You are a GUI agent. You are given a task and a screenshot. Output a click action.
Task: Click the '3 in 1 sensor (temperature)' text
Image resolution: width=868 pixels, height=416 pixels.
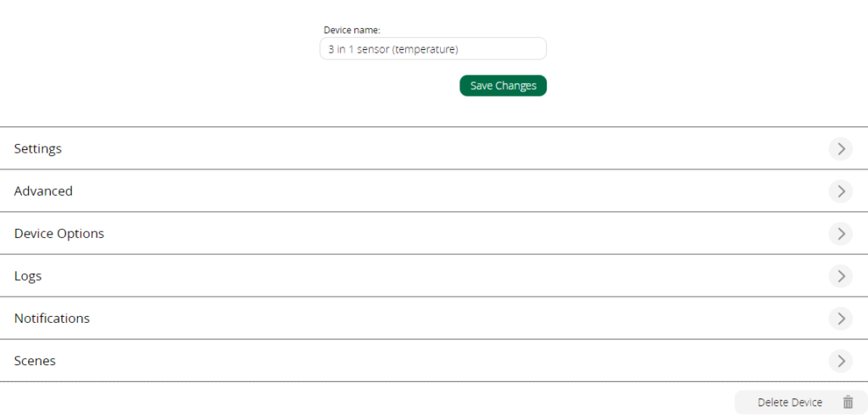(x=393, y=49)
